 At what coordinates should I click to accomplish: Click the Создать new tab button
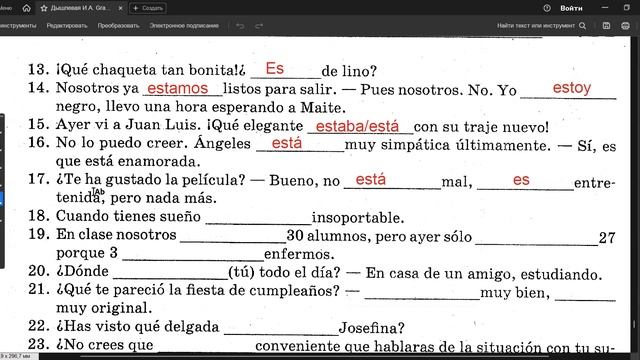148,8
